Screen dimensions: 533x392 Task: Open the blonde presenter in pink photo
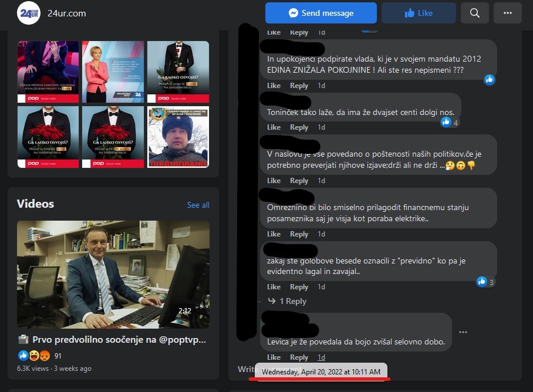[113, 72]
